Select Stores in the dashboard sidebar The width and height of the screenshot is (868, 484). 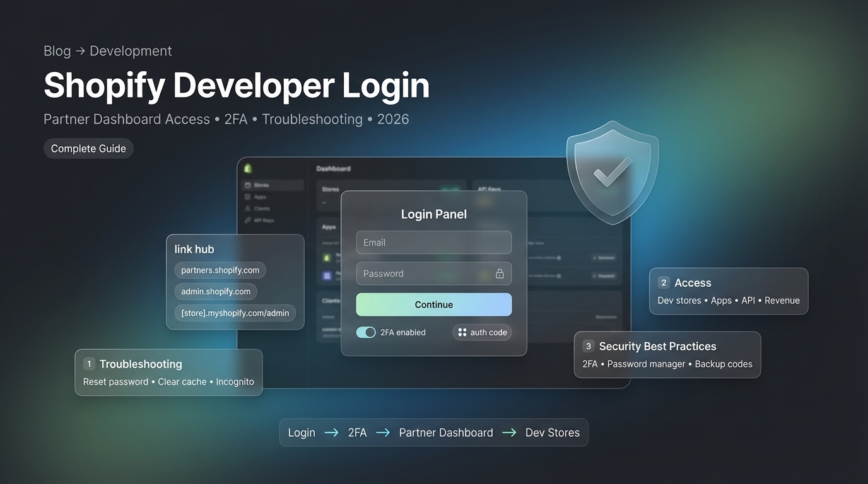259,185
